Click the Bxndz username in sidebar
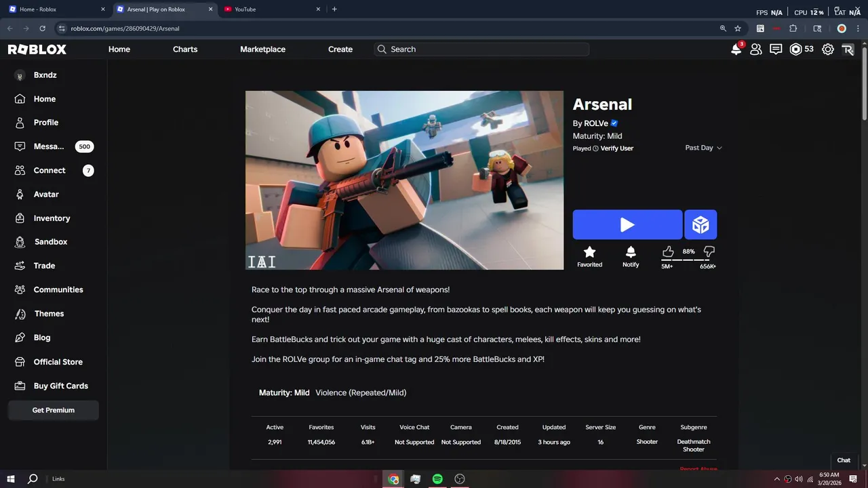 coord(45,75)
